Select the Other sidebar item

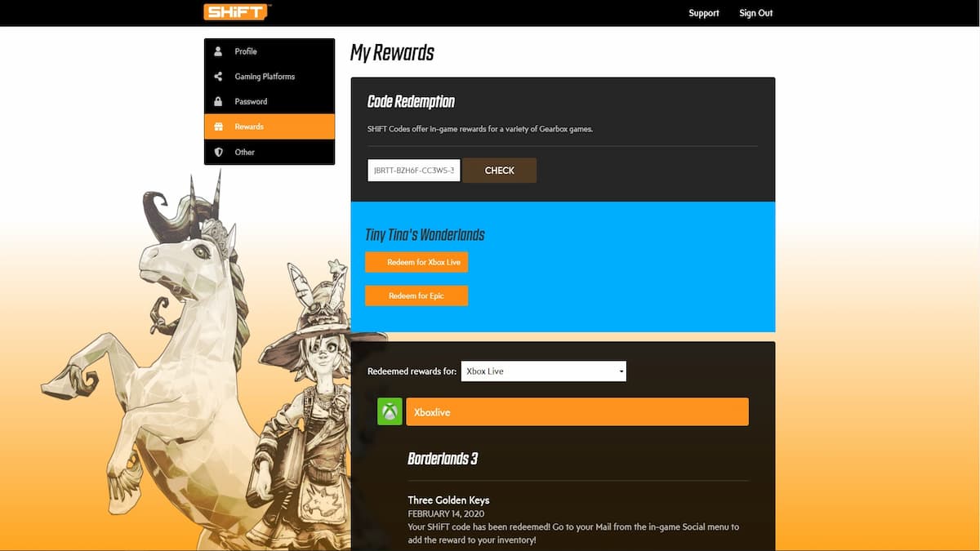(245, 153)
